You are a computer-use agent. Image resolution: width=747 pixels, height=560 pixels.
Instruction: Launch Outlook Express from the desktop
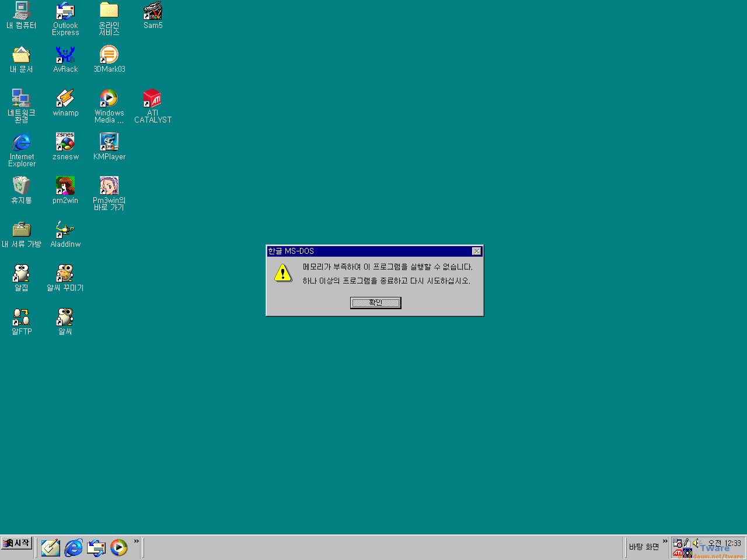coord(65,19)
